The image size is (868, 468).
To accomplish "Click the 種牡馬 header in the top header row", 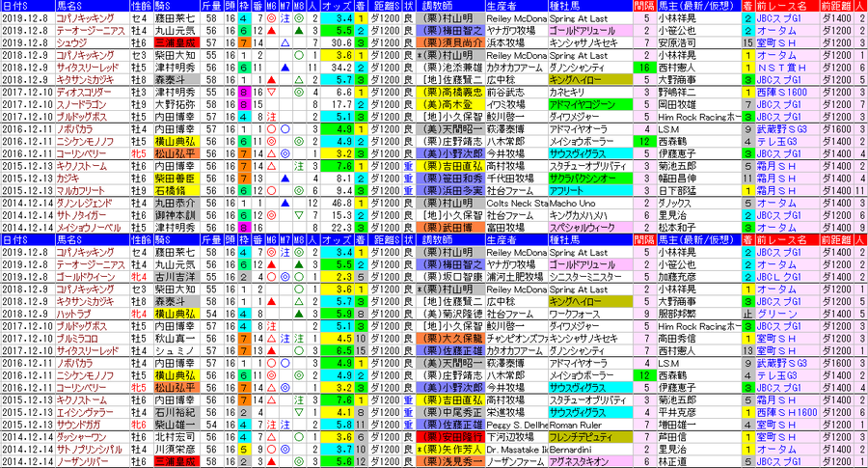I will (564, 6).
